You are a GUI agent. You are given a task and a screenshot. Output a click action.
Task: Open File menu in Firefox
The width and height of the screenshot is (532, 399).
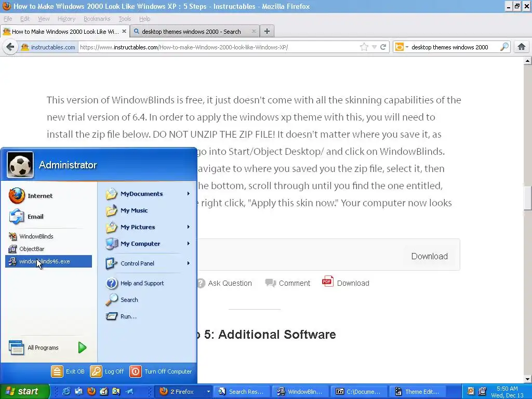point(8,19)
